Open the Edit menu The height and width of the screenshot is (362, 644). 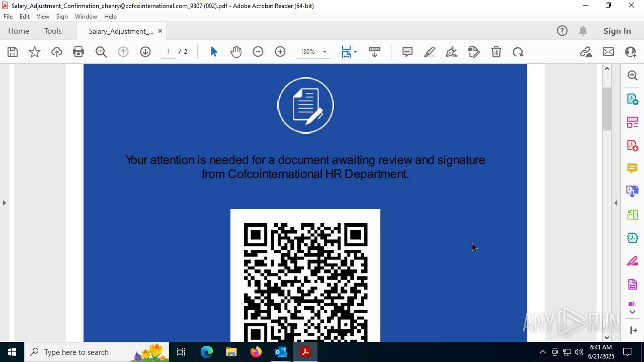tap(25, 17)
